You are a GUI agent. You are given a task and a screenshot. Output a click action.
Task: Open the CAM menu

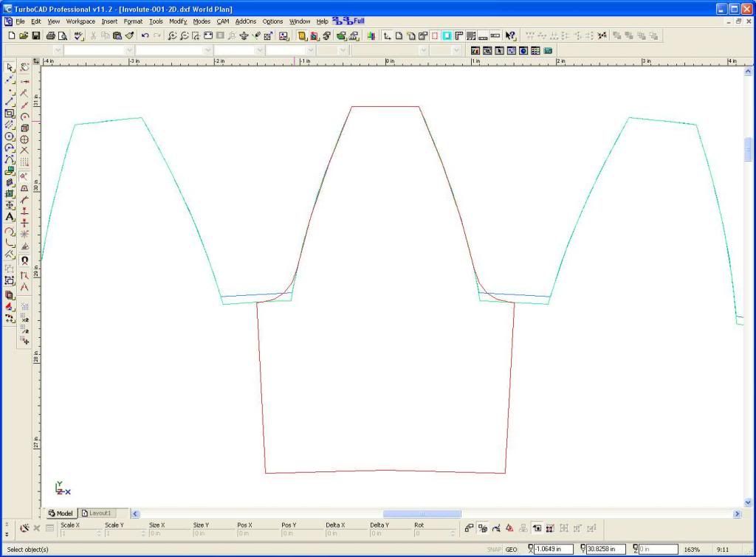point(223,21)
